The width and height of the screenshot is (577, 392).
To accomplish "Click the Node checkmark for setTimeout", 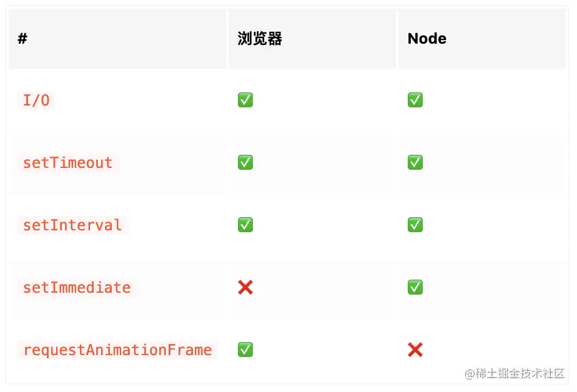I will click(x=415, y=162).
